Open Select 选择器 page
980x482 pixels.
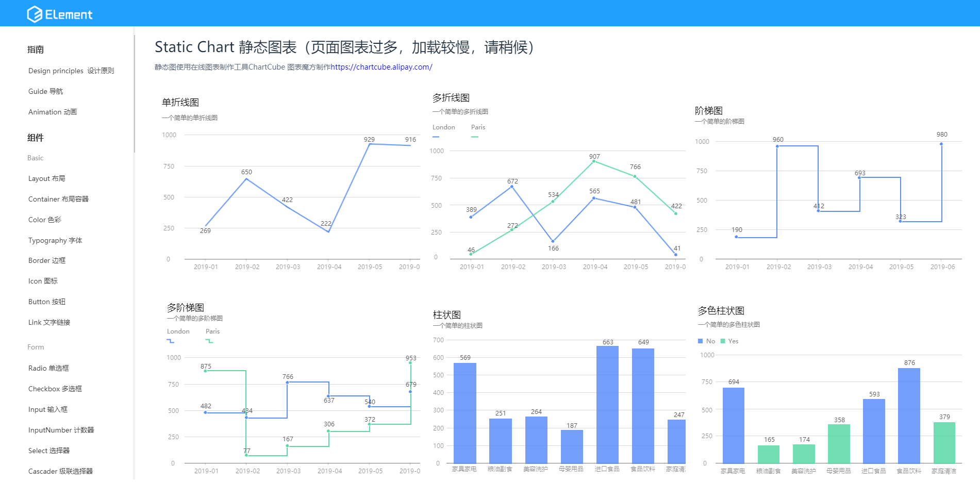[x=49, y=451]
